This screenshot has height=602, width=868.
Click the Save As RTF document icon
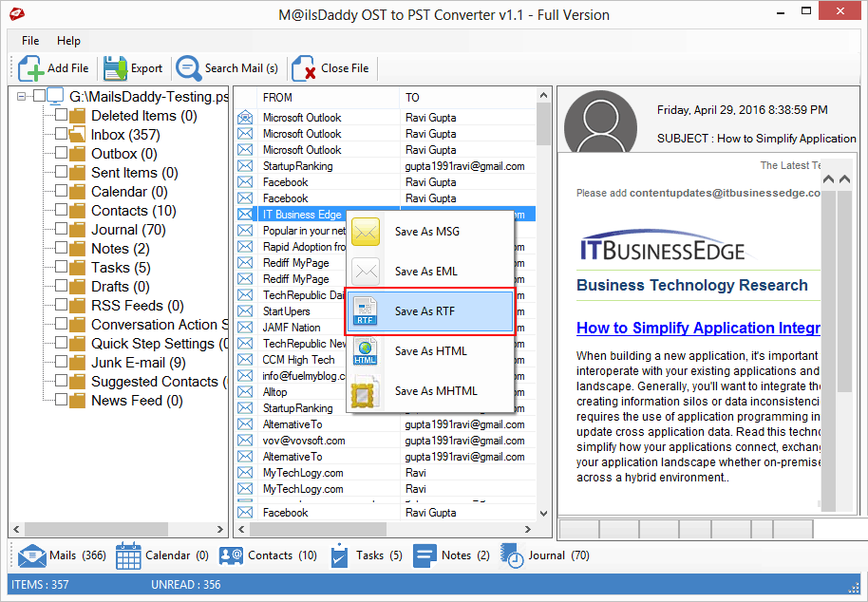366,310
